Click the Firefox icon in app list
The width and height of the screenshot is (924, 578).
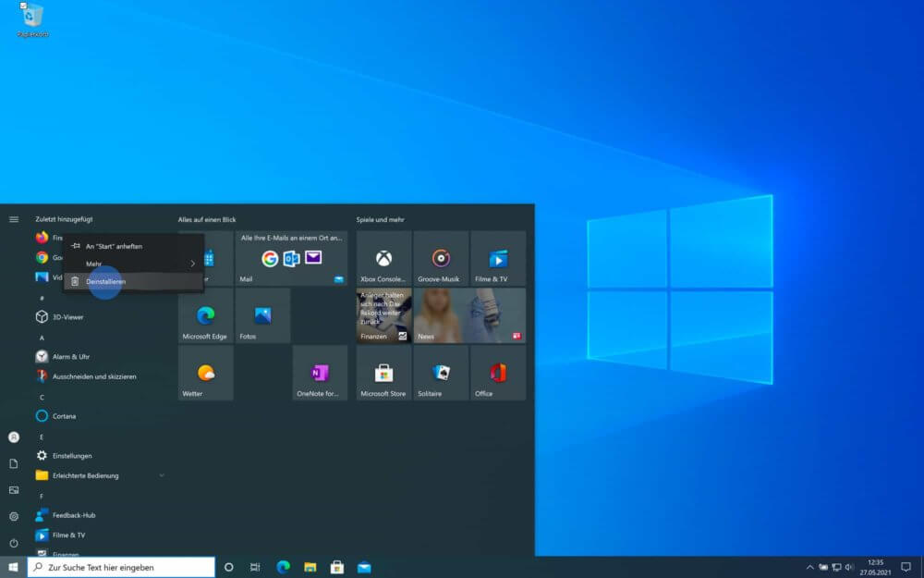click(x=42, y=237)
